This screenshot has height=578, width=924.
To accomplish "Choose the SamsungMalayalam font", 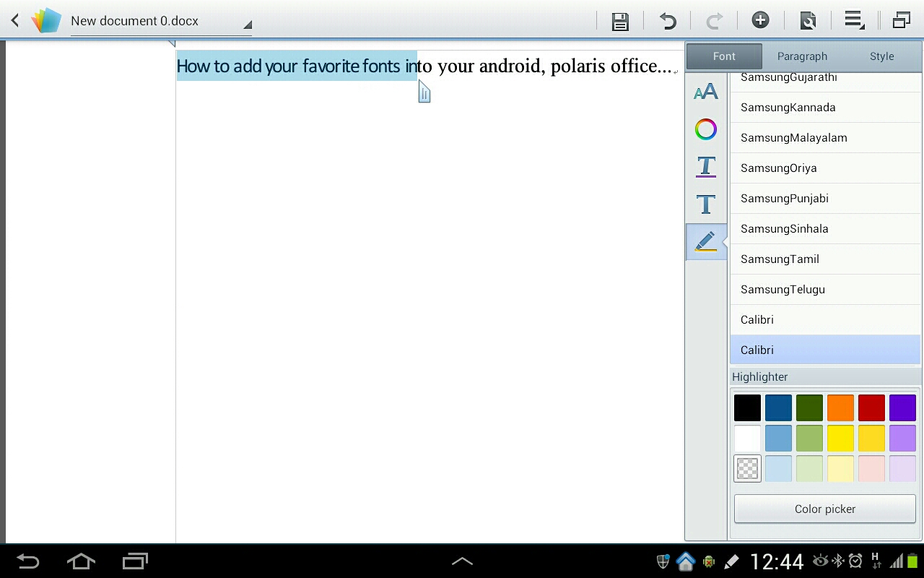I will click(825, 137).
